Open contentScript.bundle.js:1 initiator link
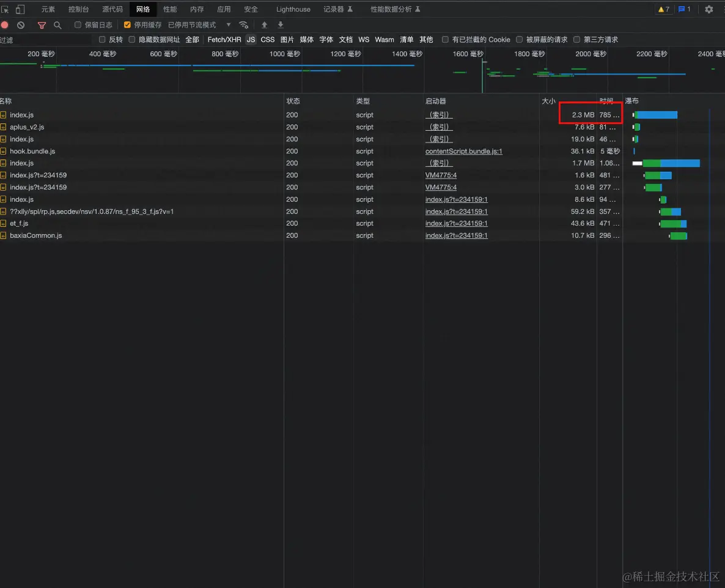The width and height of the screenshot is (725, 588). (463, 151)
